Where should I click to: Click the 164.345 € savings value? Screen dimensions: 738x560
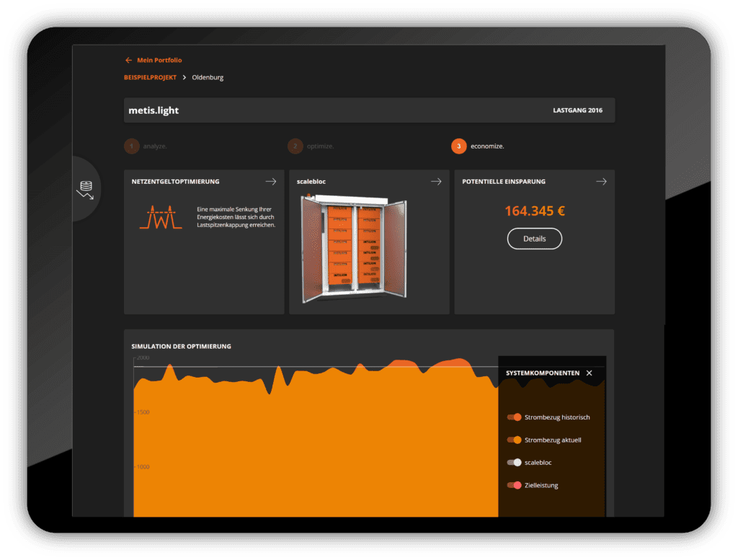[535, 211]
